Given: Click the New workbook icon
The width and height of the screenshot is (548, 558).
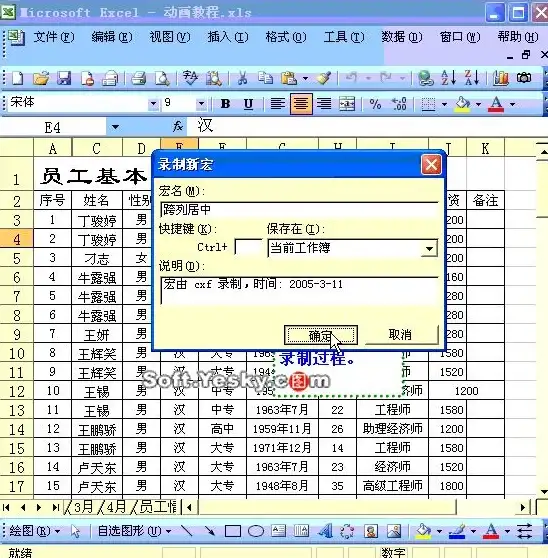Looking at the screenshot, I should [x=17, y=78].
